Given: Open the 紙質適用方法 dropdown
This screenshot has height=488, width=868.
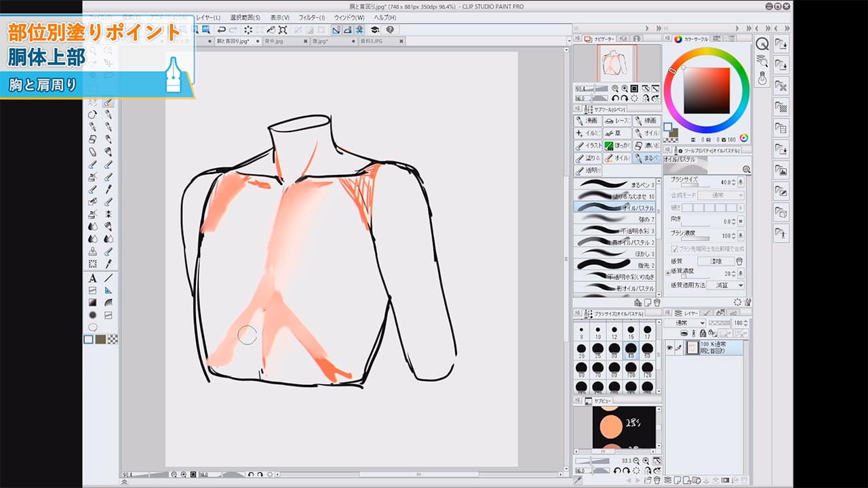Looking at the screenshot, I should point(726,285).
